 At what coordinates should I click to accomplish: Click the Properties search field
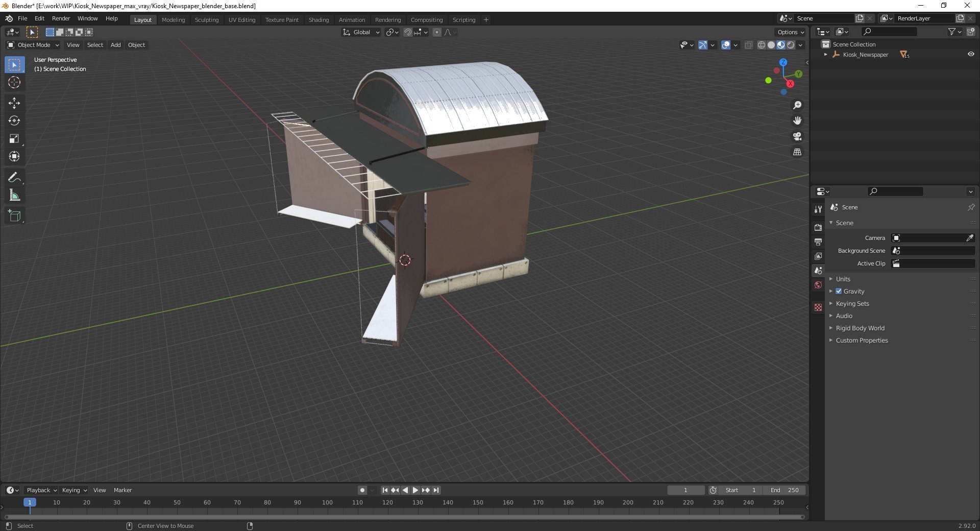895,191
